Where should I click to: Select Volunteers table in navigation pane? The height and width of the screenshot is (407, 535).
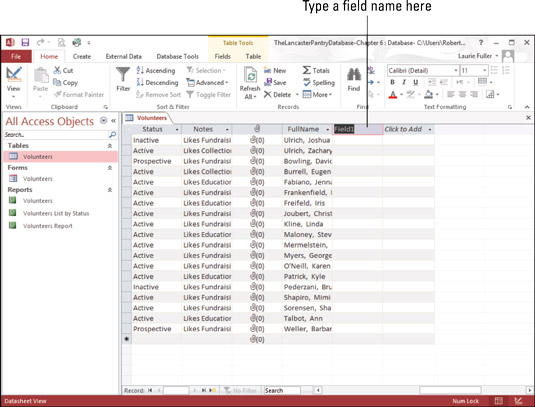point(61,157)
